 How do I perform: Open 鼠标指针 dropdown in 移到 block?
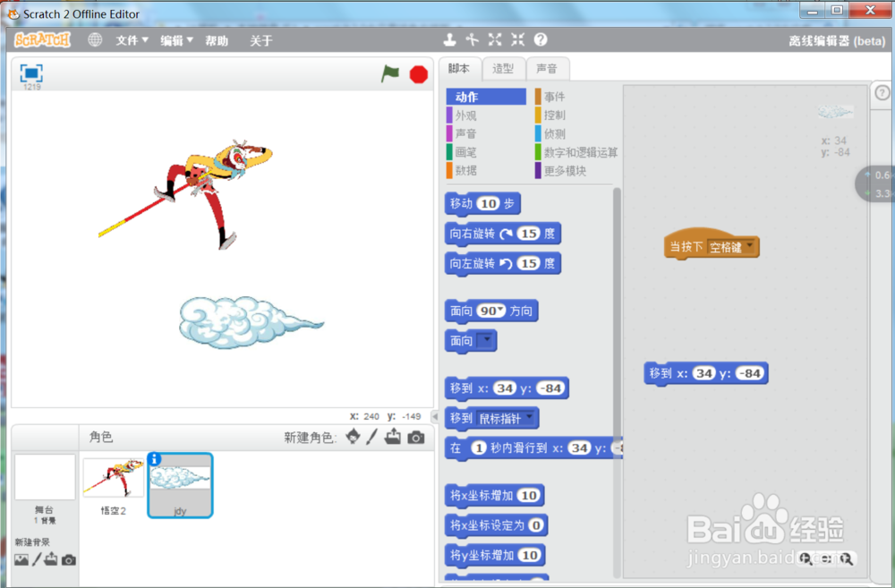507,419
